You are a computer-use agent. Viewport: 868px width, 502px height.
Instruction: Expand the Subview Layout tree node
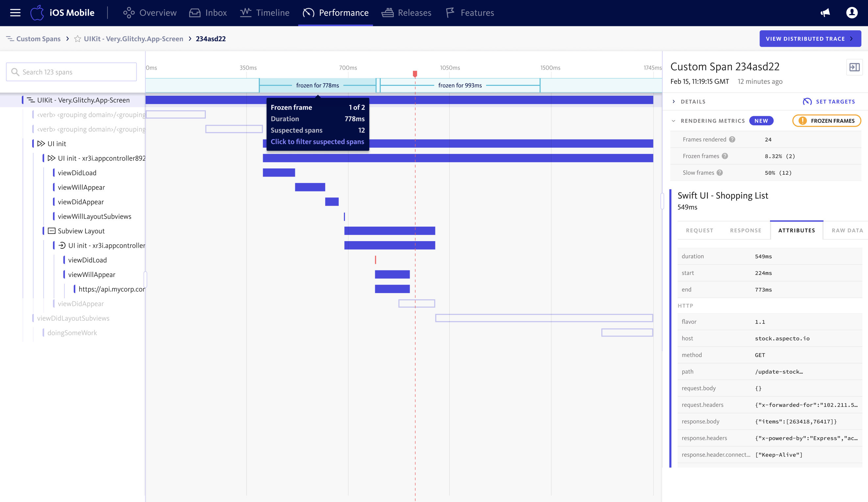pos(51,231)
